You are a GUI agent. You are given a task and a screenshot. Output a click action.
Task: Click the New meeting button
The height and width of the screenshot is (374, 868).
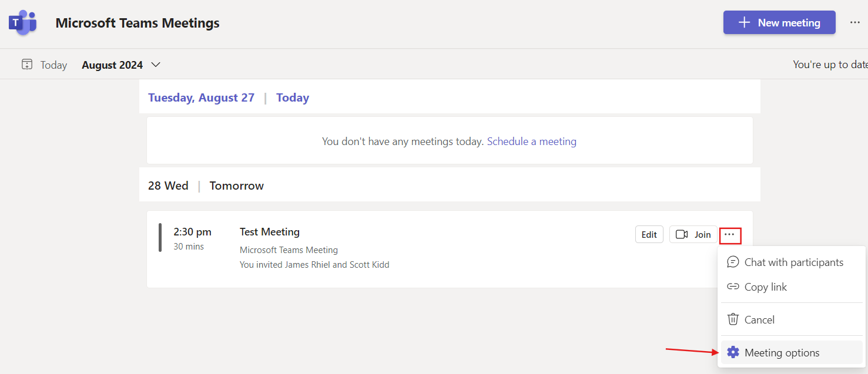779,22
